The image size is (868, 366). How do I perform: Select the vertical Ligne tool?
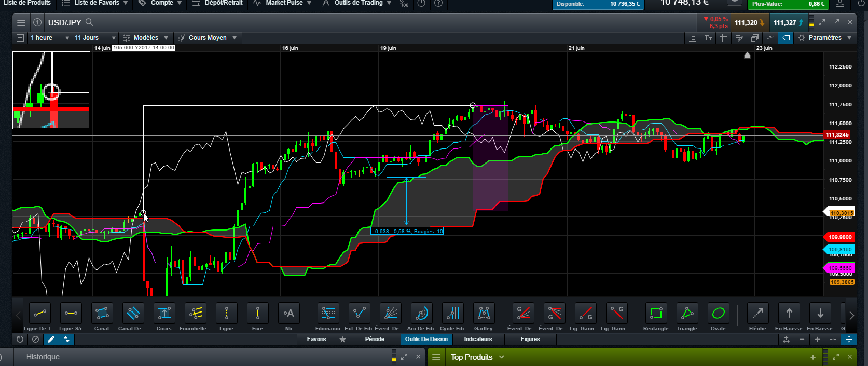pyautogui.click(x=227, y=314)
